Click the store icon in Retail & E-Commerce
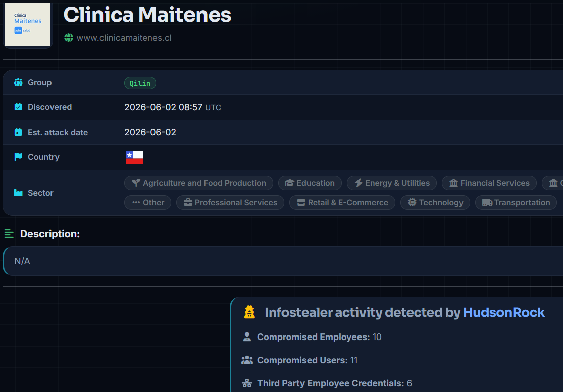Screen dimensions: 563x392 [x=301, y=203]
